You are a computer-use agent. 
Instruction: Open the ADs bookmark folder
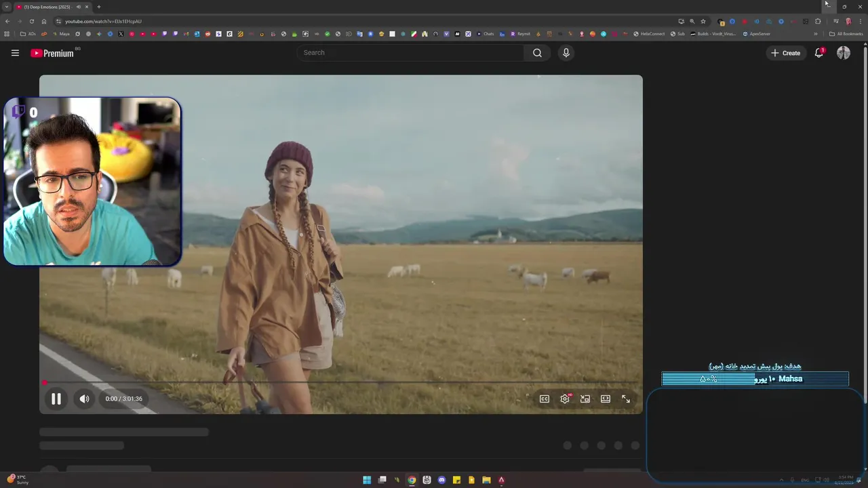click(x=28, y=34)
